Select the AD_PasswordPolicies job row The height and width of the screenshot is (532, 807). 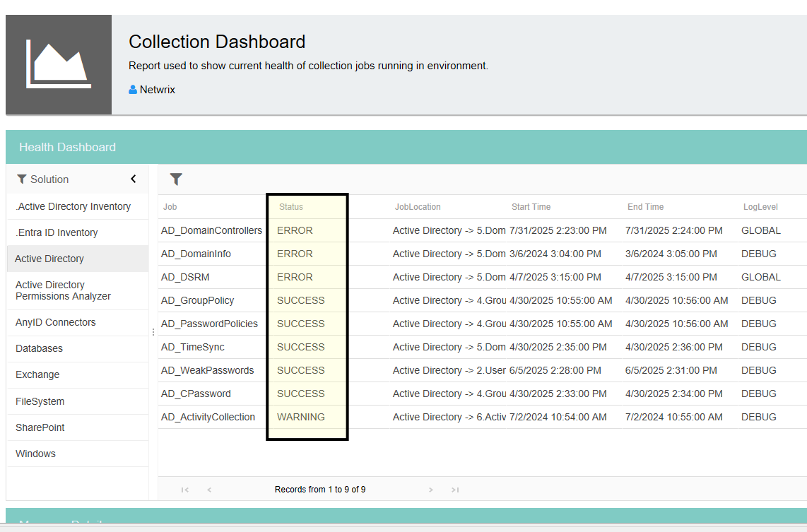pos(482,324)
